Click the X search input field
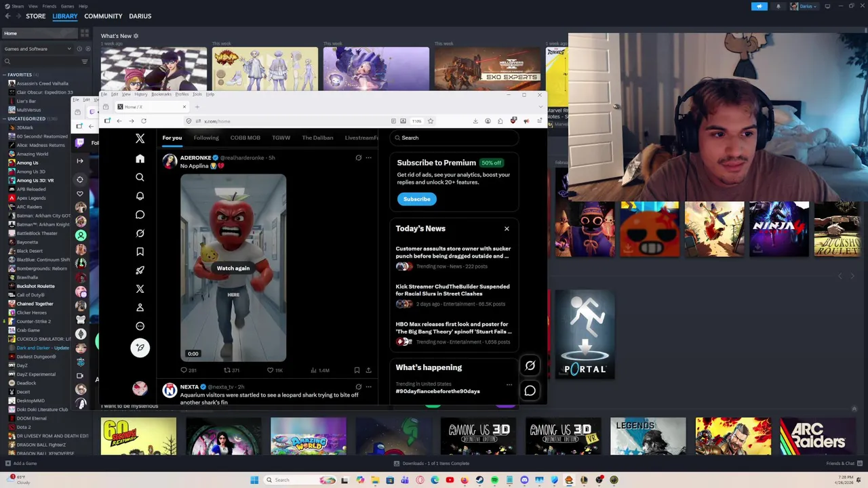 pyautogui.click(x=454, y=138)
